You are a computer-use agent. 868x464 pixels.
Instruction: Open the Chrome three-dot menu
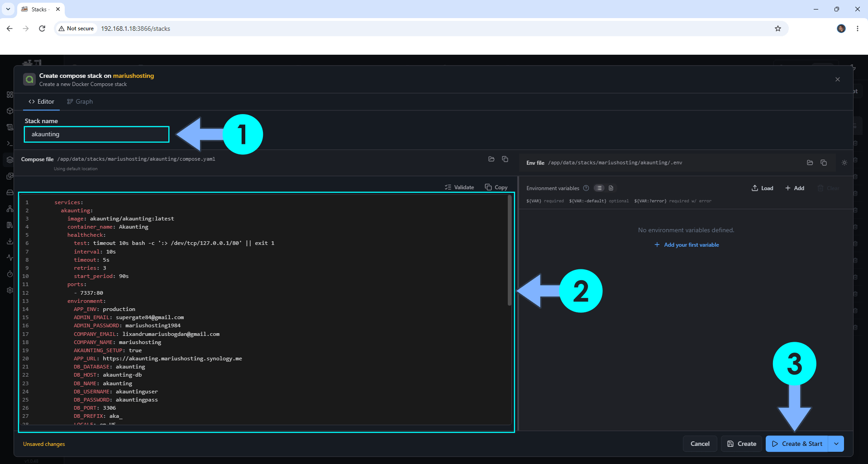pyautogui.click(x=858, y=29)
